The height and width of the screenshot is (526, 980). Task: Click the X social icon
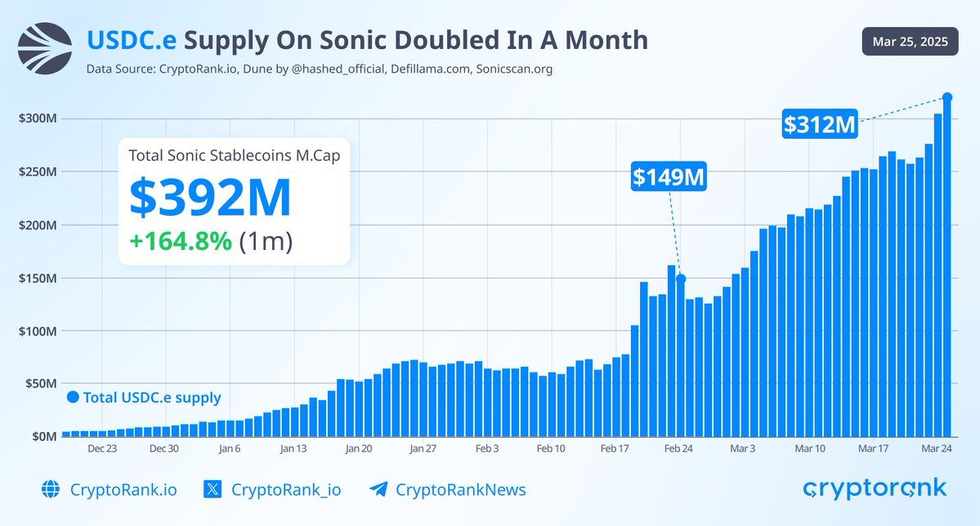point(213,489)
